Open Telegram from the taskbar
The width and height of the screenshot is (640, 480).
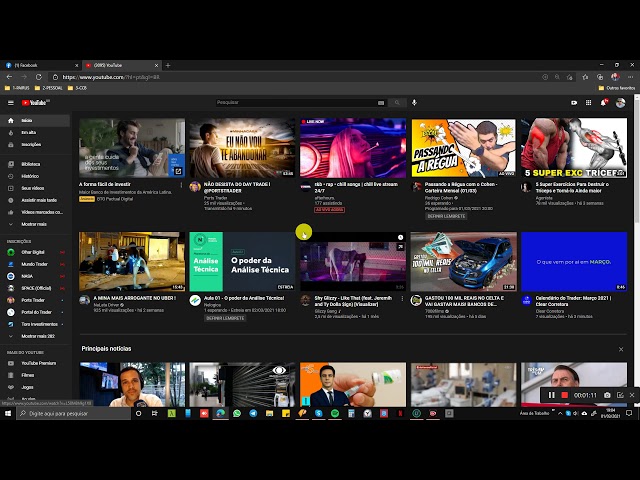tap(253, 413)
